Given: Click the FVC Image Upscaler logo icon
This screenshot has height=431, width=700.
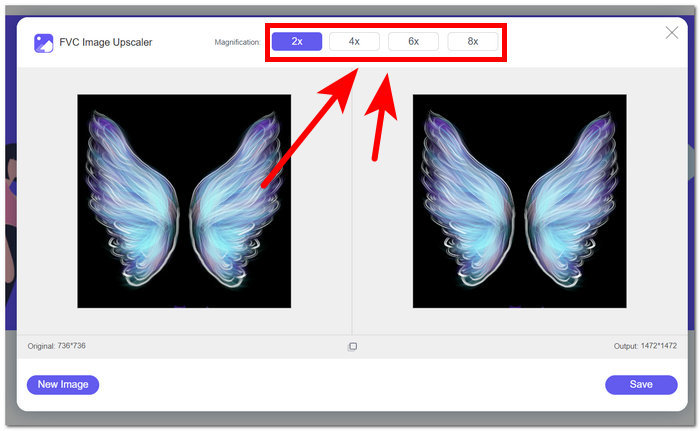Looking at the screenshot, I should coord(43,43).
